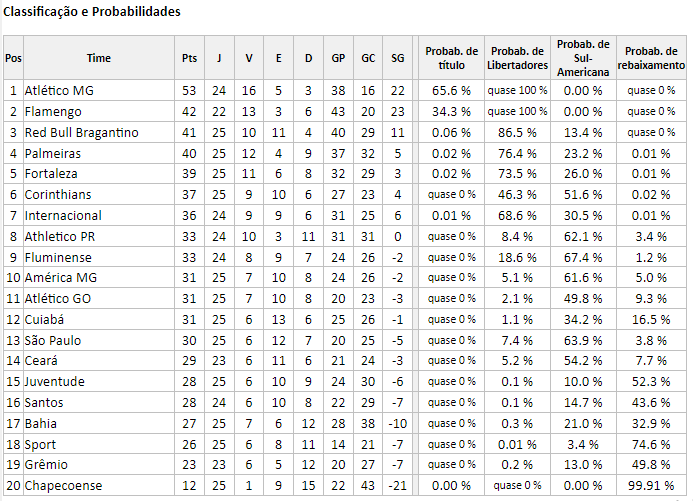This screenshot has width=693, height=501.
Task: Click the Probab. de título header
Action: click(x=451, y=58)
